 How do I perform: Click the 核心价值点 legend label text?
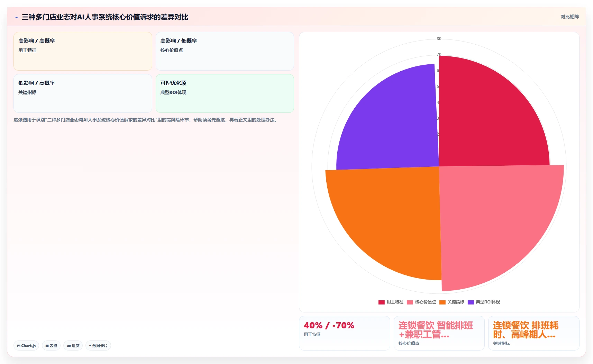pos(425,302)
